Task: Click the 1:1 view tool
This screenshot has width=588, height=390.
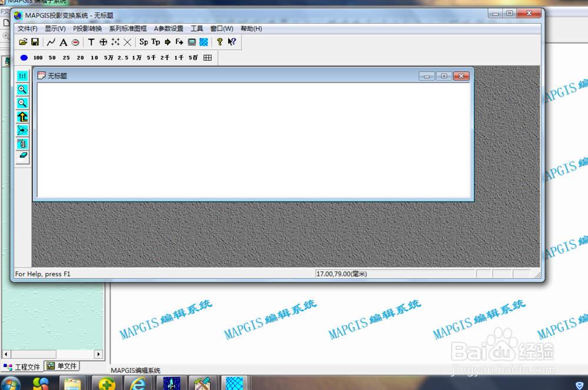Action: point(22,76)
